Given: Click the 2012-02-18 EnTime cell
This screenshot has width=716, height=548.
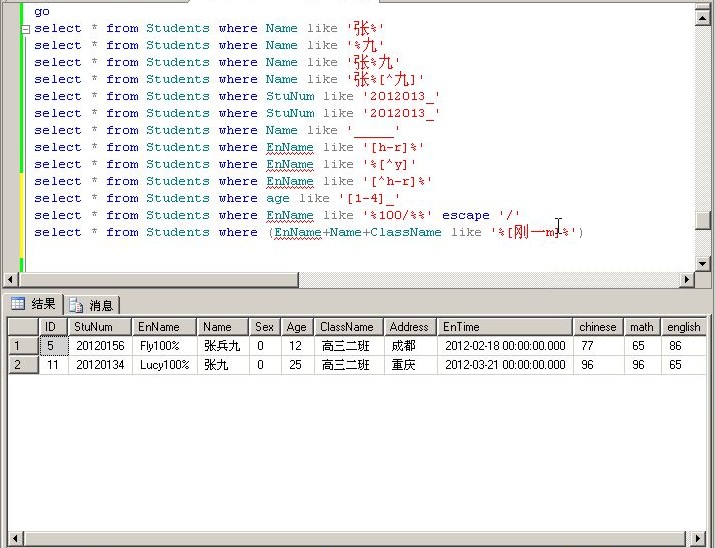Looking at the screenshot, I should [x=505, y=346].
